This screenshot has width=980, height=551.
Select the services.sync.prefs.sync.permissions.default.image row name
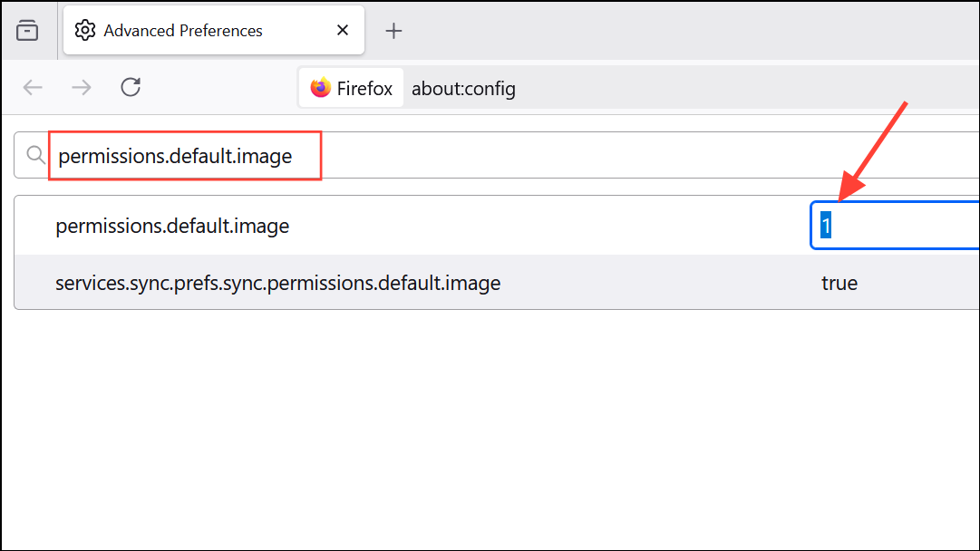[x=277, y=283]
